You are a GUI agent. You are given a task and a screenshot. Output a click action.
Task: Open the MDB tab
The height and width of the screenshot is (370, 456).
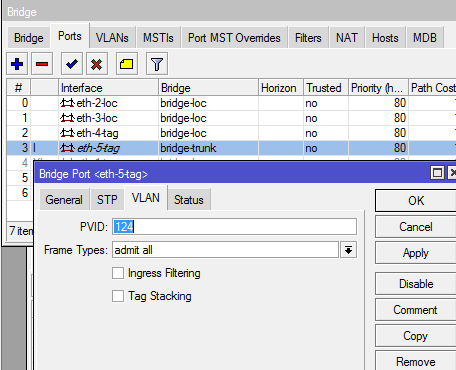tap(425, 38)
